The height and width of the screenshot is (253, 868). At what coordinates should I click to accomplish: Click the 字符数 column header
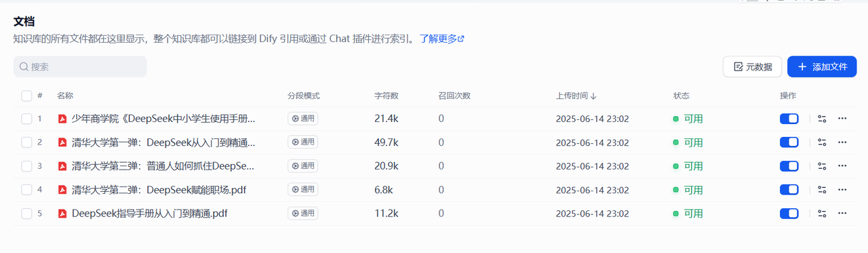pos(387,96)
